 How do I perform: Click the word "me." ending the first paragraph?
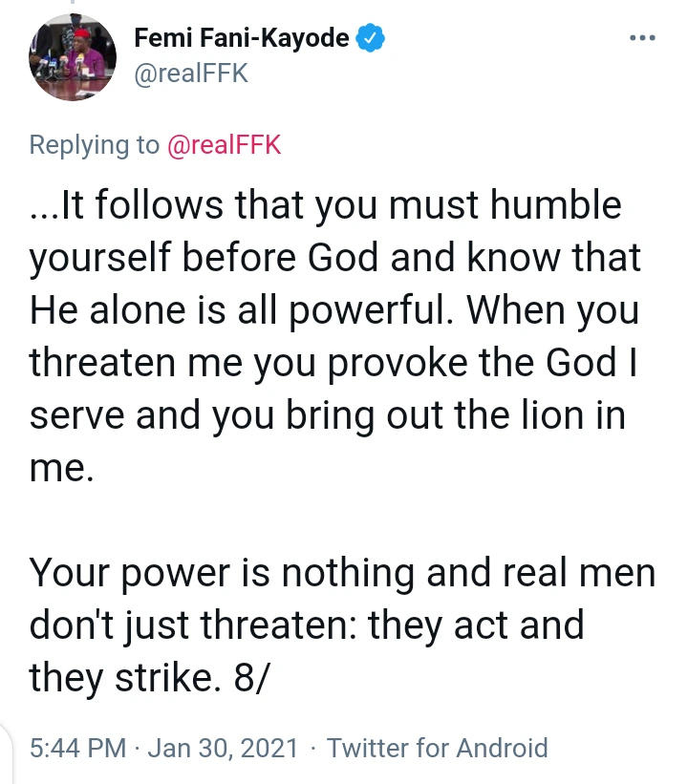(62, 468)
